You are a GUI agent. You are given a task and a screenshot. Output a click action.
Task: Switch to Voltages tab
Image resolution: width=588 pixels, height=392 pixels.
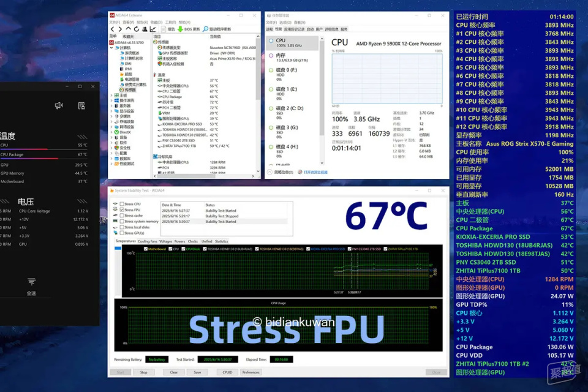coord(166,241)
